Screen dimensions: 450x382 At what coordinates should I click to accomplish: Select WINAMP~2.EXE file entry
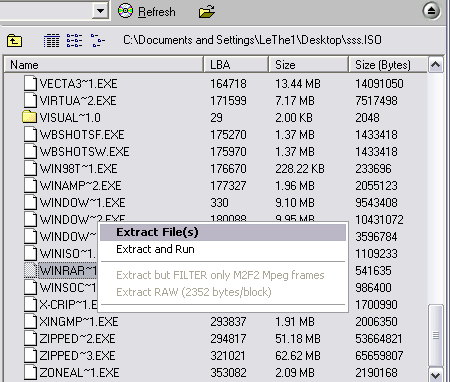80,186
